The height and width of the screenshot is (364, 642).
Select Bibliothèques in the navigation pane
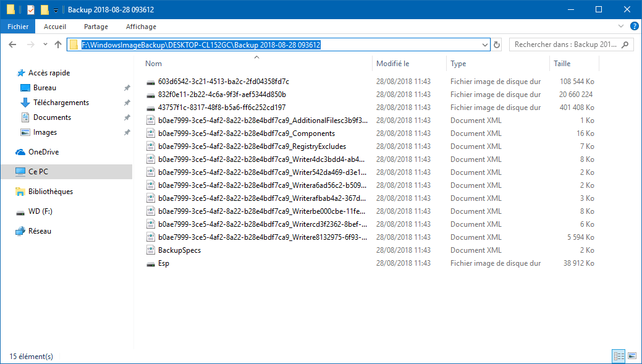coord(51,191)
